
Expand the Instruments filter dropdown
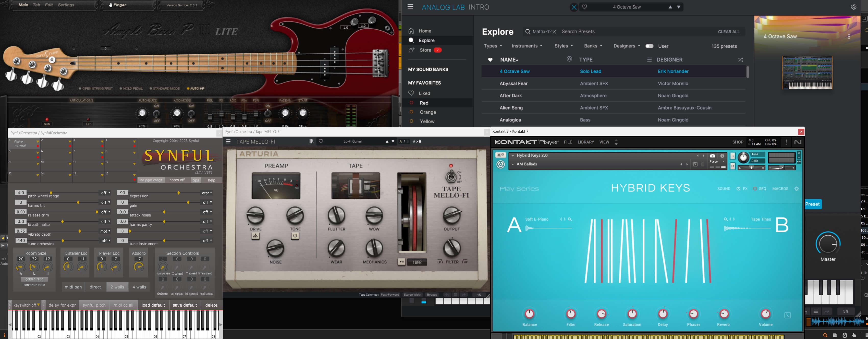(527, 46)
